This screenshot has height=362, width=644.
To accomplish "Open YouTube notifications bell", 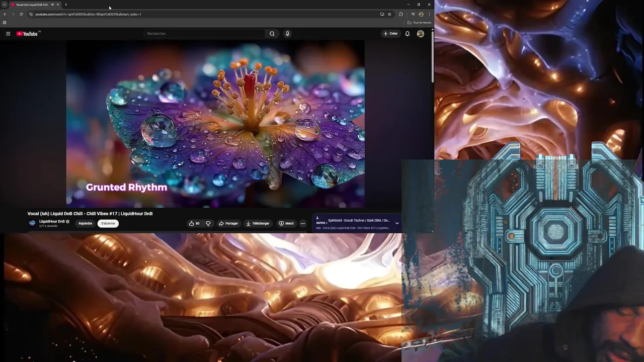I will (408, 34).
